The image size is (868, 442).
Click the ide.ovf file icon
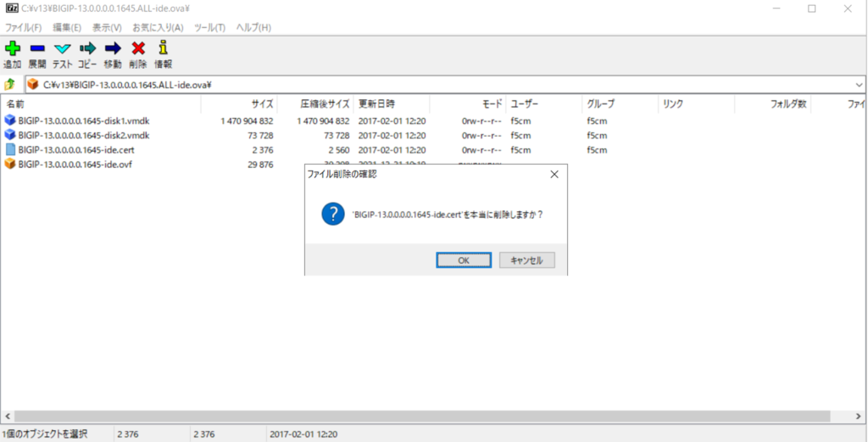10,164
